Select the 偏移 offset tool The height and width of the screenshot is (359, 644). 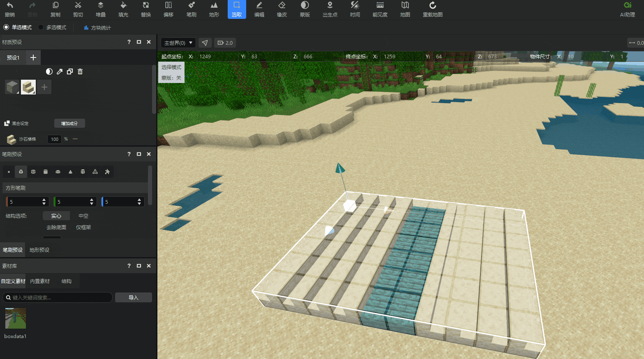(169, 9)
